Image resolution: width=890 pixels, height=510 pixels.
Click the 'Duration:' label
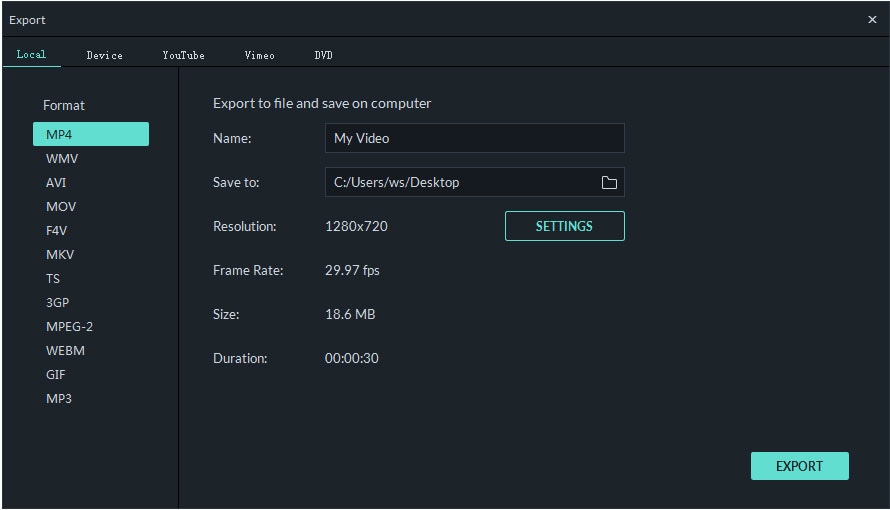(x=240, y=358)
